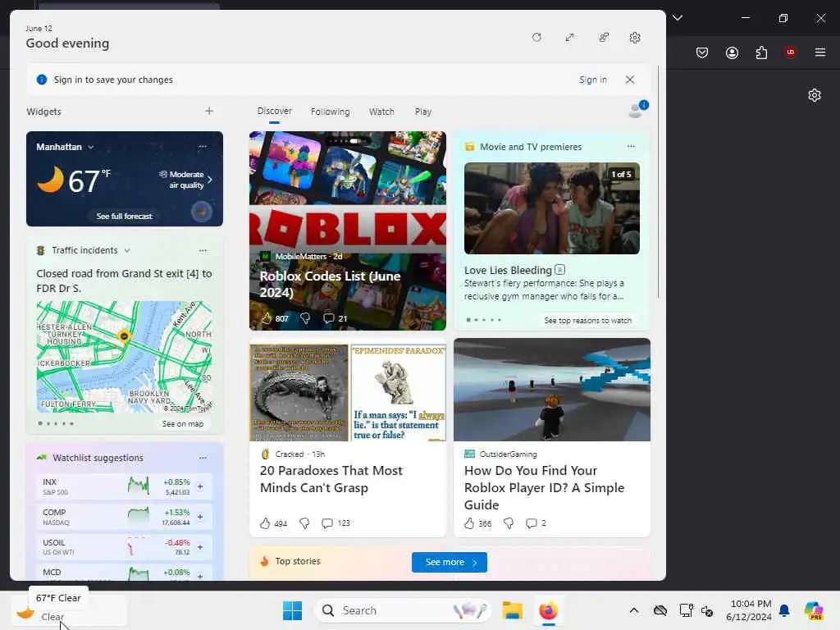Viewport: 840px width, 630px height.
Task: Open Firefox new tab page settings gear
Action: tap(815, 95)
